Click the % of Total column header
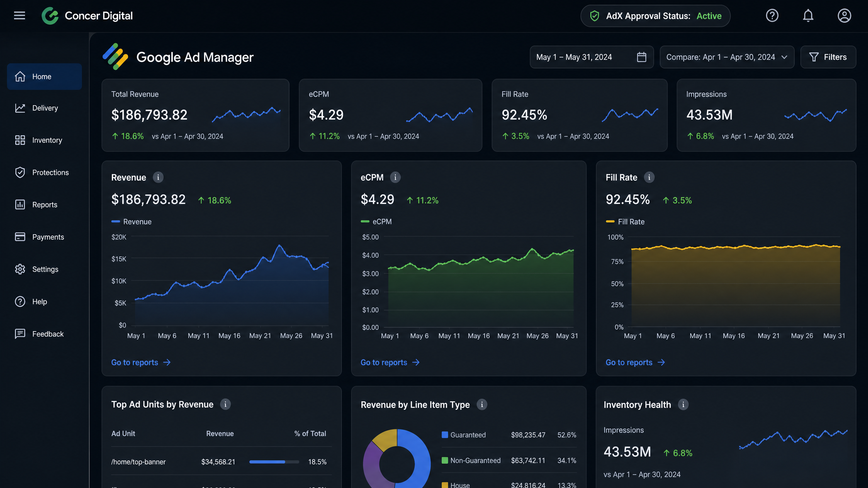The image size is (868, 488). [310, 433]
